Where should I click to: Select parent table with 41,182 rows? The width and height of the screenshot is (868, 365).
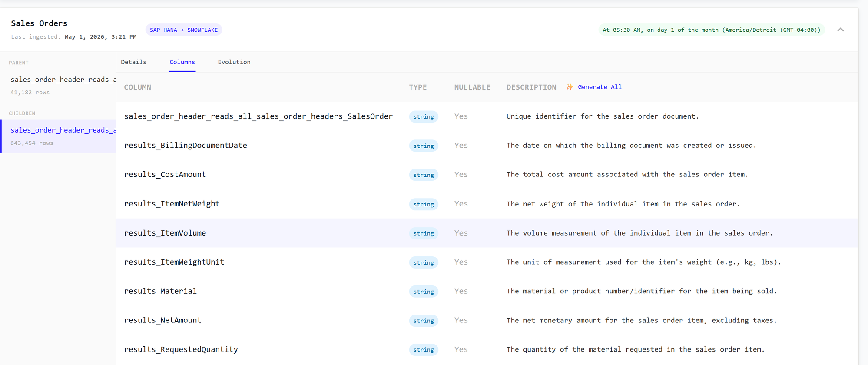58,85
